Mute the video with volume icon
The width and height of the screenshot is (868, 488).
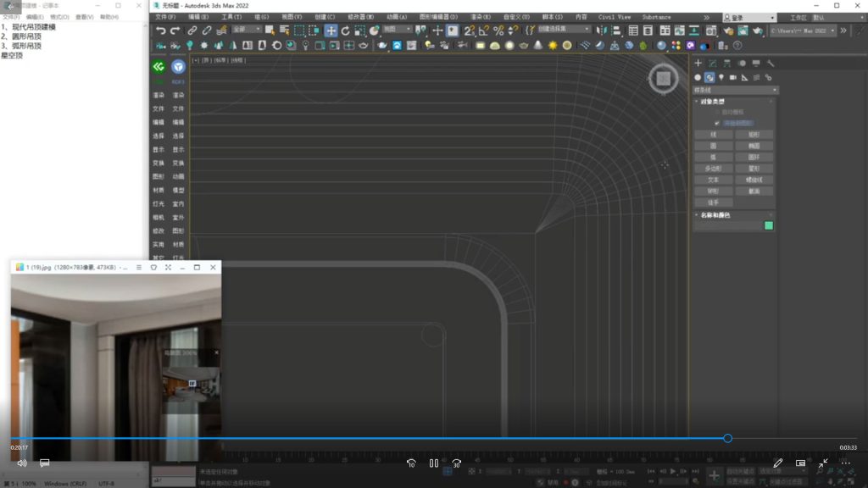(x=21, y=463)
